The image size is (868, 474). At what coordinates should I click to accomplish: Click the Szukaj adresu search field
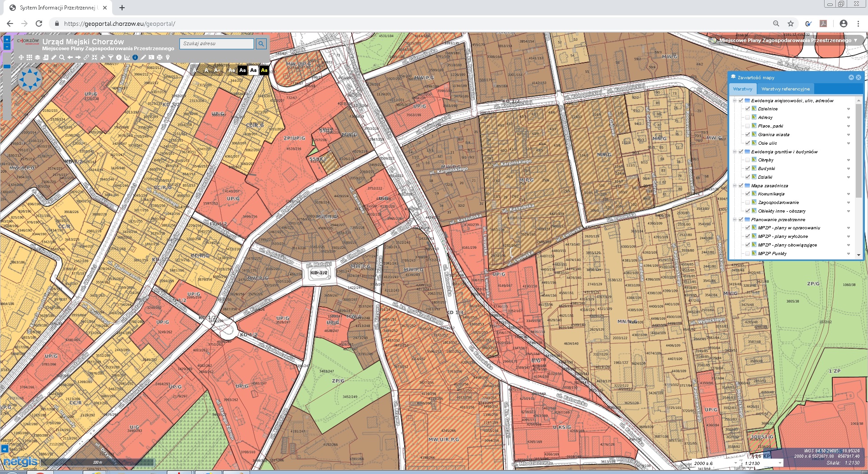(217, 44)
